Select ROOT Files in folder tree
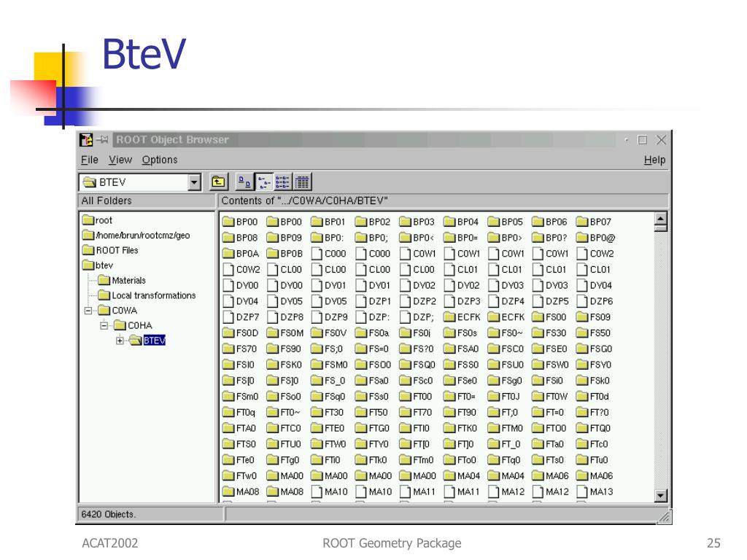 (110, 251)
